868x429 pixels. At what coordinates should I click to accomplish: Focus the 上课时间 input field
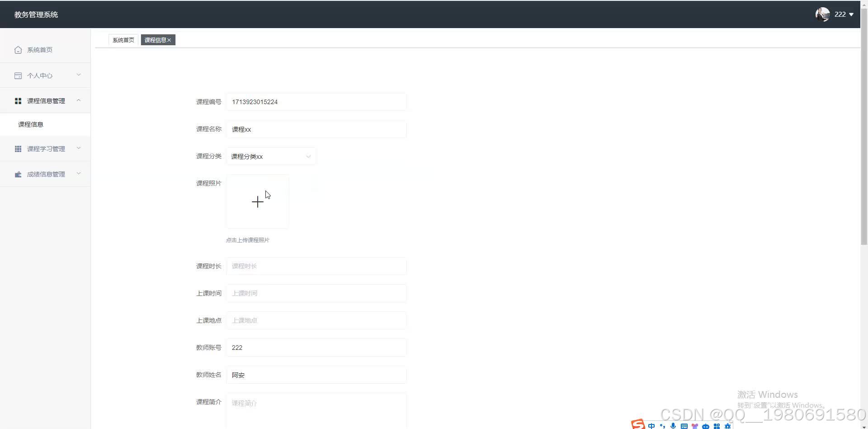point(316,293)
